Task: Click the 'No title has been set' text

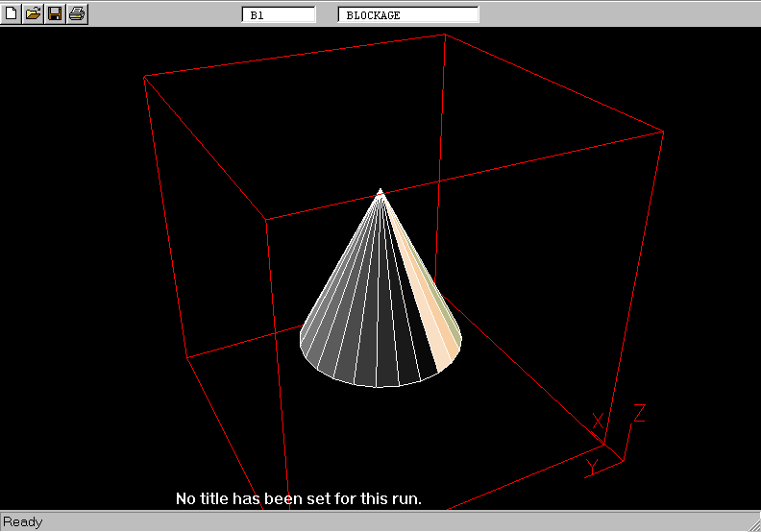Action: click(x=299, y=499)
